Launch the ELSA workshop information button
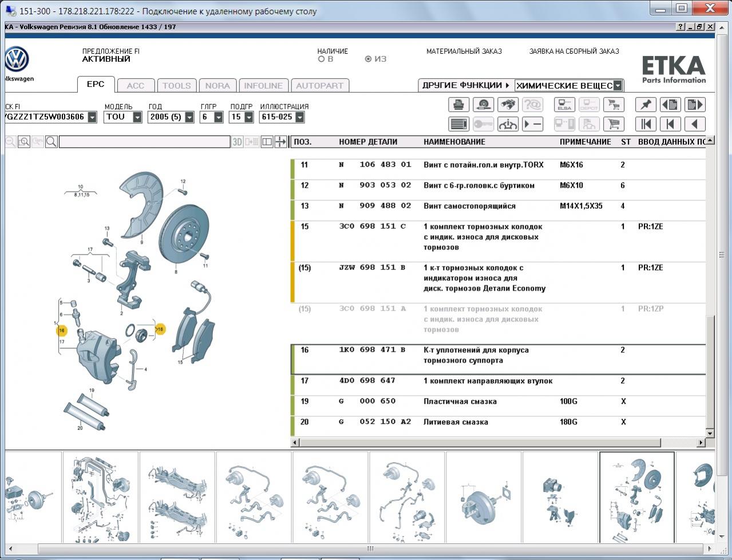The image size is (732, 560). point(564,105)
